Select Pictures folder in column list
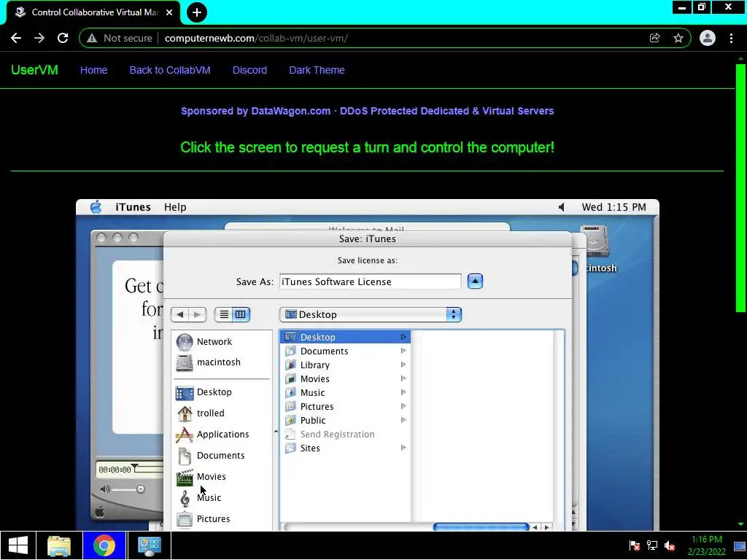 [345, 406]
